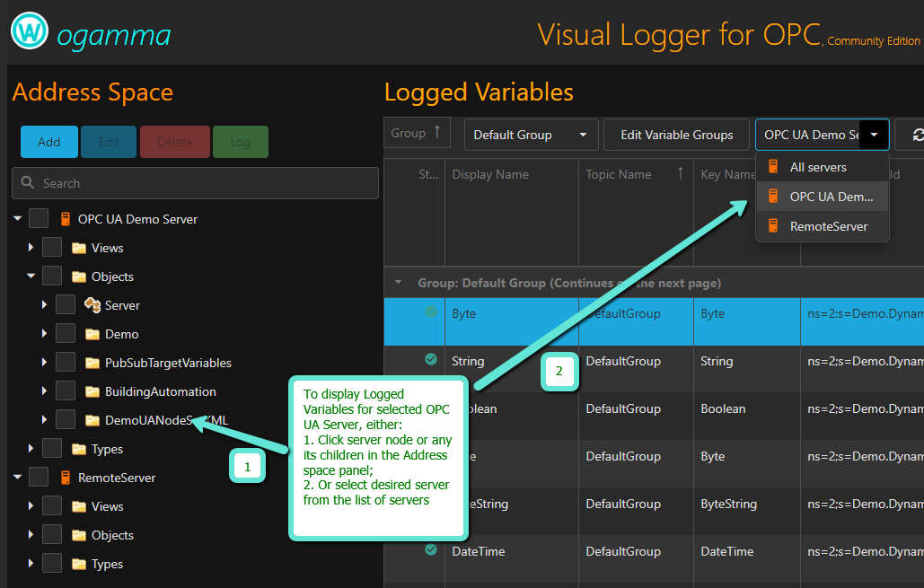Tick the checkbox beside OPC UA Demo Server
This screenshot has width=924, height=588.
[39, 219]
